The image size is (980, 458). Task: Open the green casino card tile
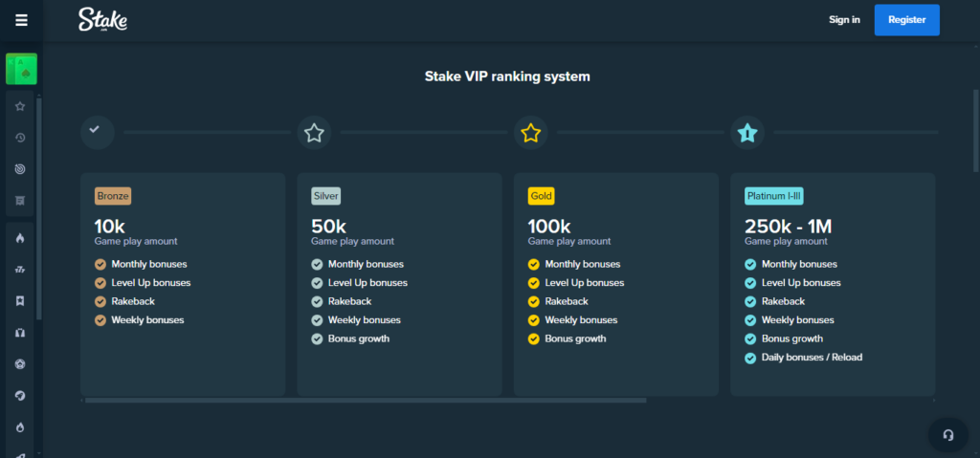click(x=21, y=69)
